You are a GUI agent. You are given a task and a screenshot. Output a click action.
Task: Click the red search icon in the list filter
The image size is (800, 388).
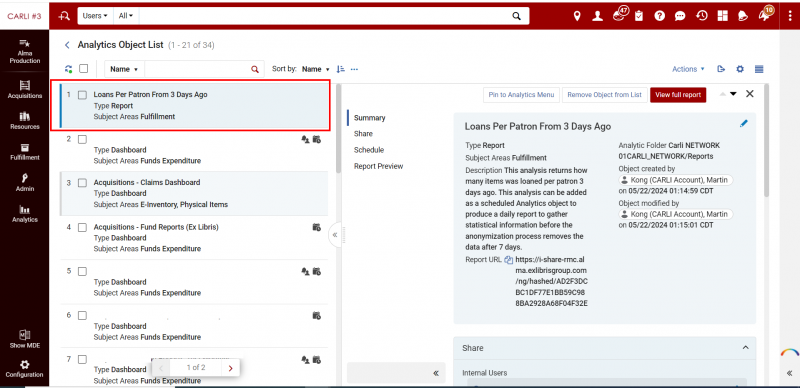tap(255, 69)
